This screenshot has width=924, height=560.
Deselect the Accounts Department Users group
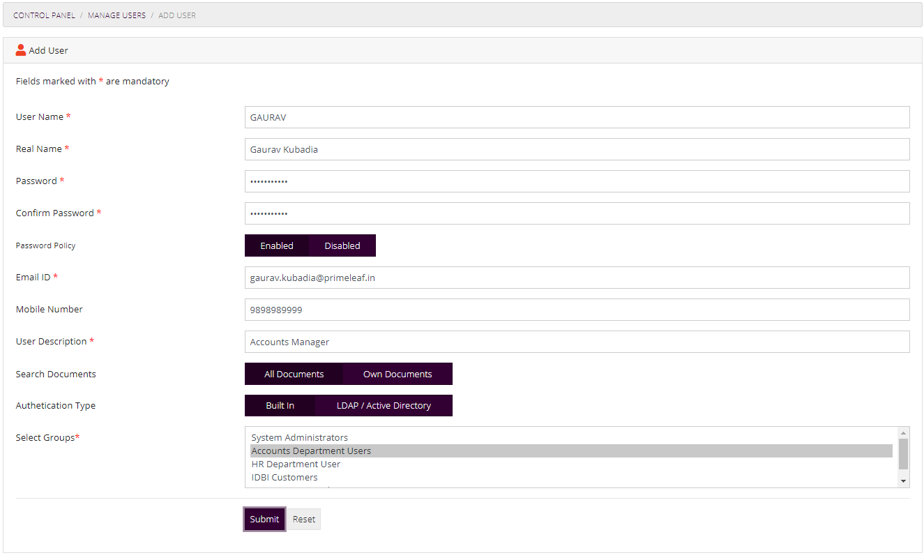[x=311, y=451]
